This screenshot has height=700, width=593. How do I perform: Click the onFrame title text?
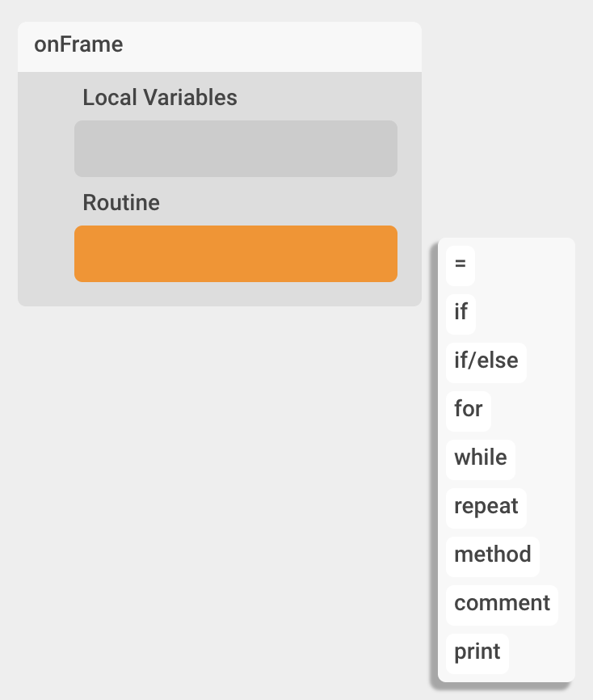point(78,44)
